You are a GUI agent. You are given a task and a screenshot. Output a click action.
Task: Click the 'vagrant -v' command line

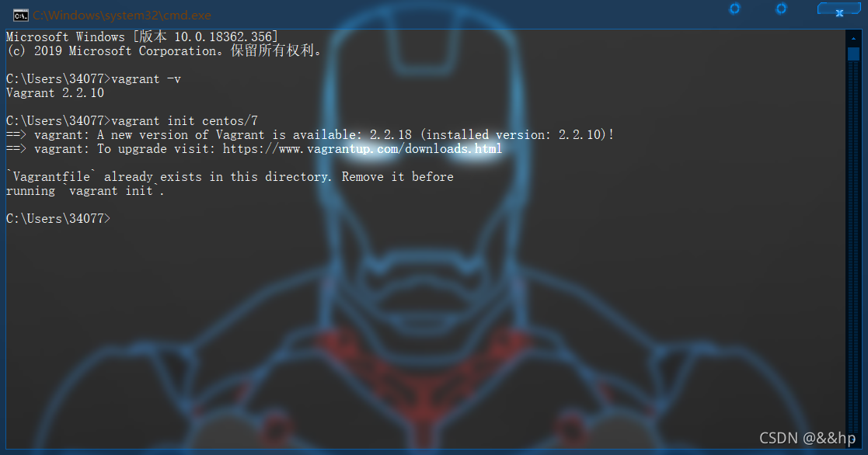(93, 79)
